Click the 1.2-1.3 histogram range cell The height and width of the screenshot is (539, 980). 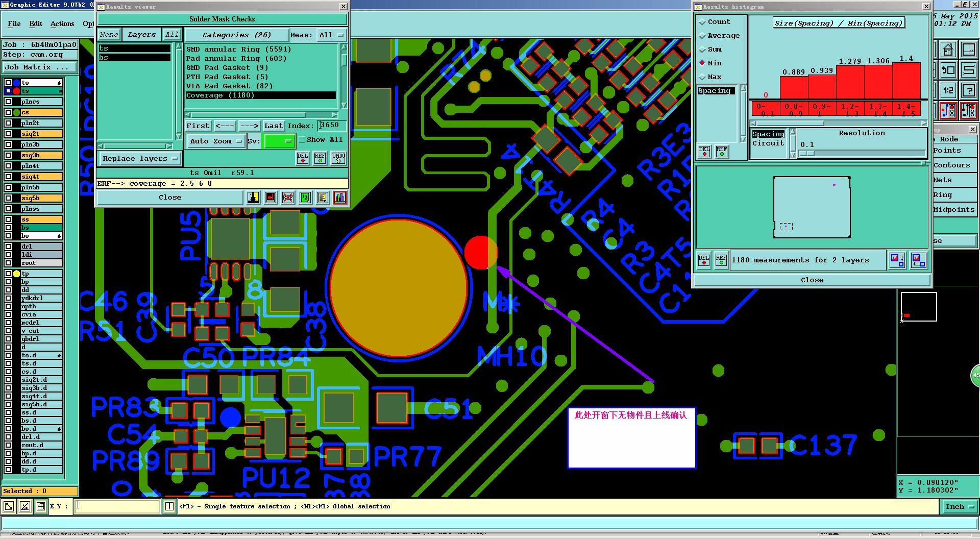[850, 109]
